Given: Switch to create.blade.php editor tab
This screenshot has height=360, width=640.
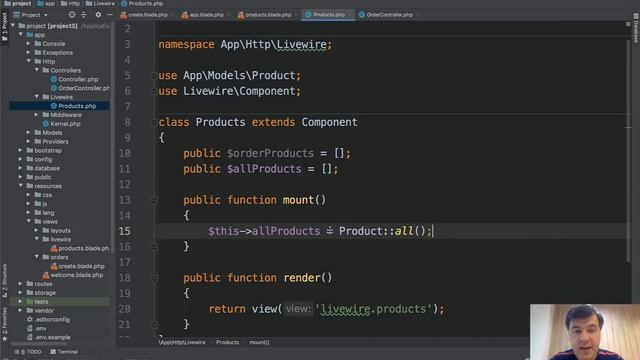Looking at the screenshot, I should (144, 15).
